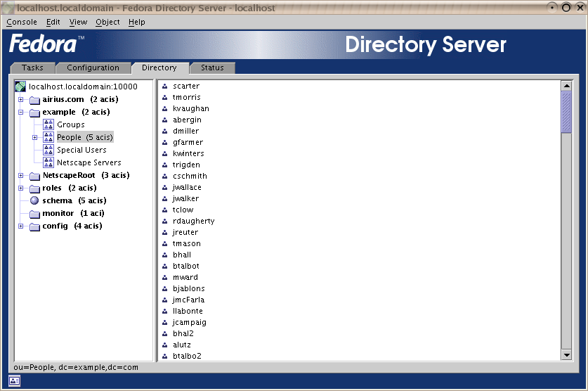This screenshot has height=391, width=588.
Task: Switch to the Status tab
Action: point(212,68)
